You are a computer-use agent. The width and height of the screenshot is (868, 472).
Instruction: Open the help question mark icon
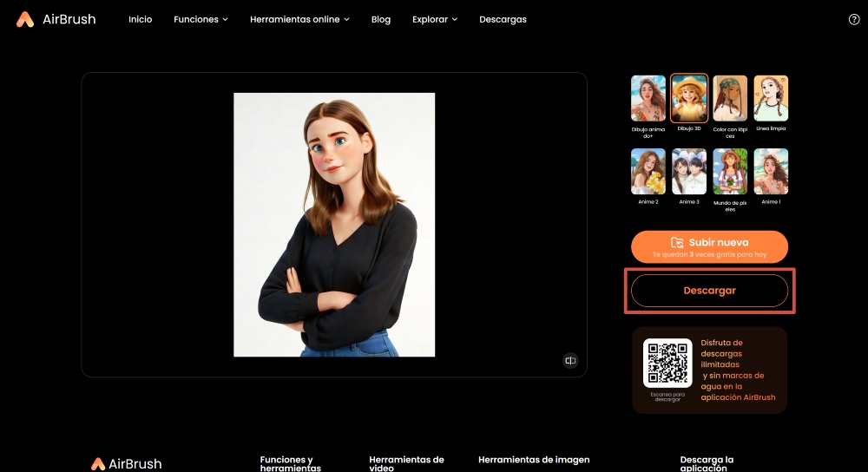click(x=854, y=19)
